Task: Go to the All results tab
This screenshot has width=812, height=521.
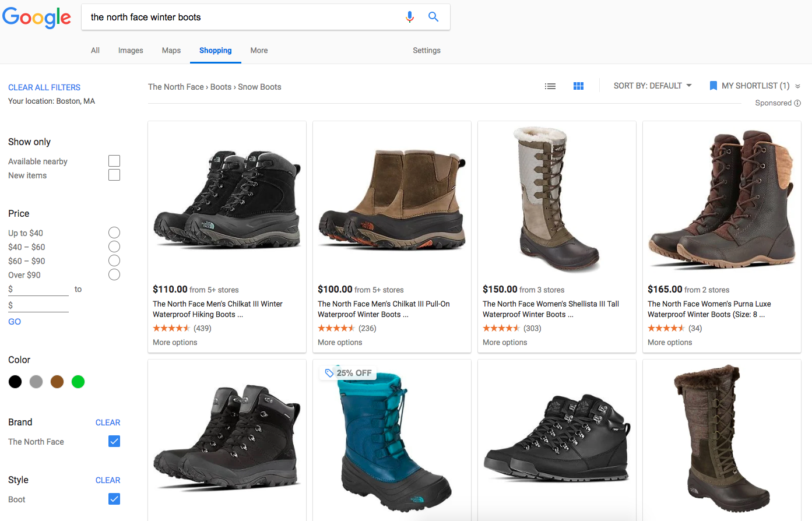Action: click(x=95, y=50)
